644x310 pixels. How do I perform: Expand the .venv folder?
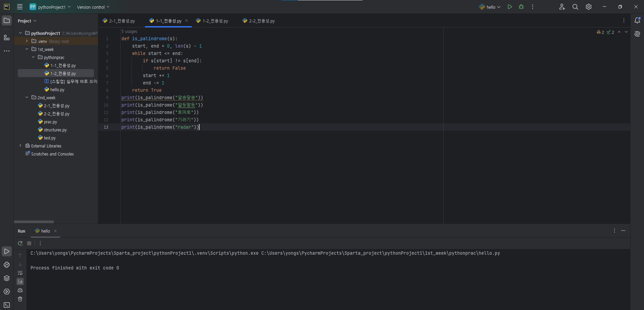(x=27, y=41)
